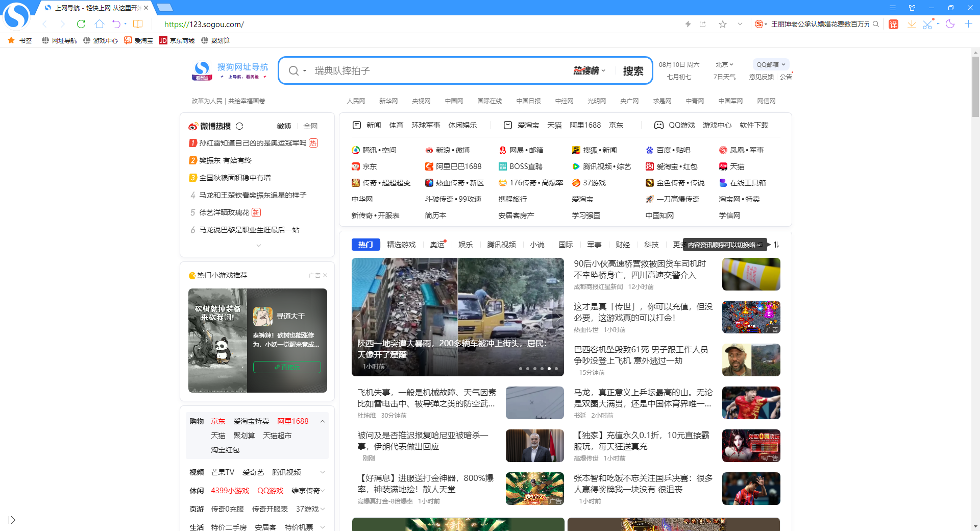Click the content order switch icon beside 科技

point(776,245)
